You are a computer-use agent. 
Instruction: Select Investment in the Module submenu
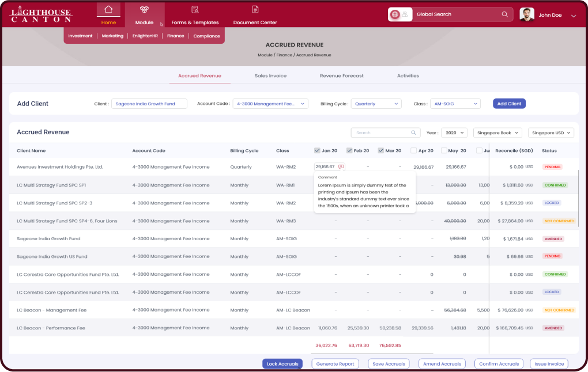80,36
